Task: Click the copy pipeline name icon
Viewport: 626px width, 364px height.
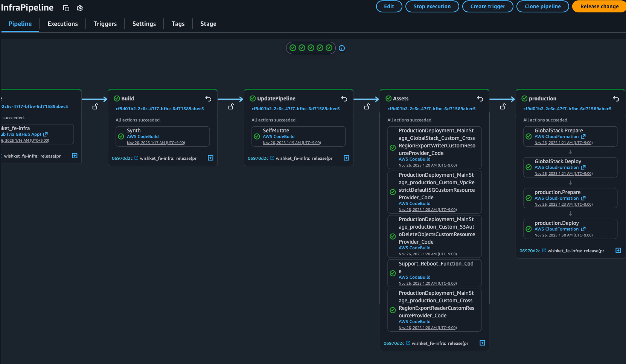Action: pos(66,8)
